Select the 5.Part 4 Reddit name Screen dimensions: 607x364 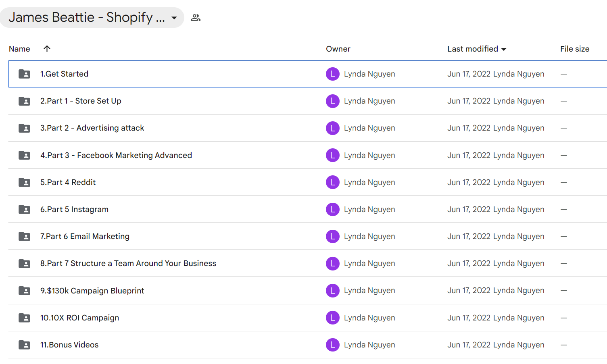point(68,182)
